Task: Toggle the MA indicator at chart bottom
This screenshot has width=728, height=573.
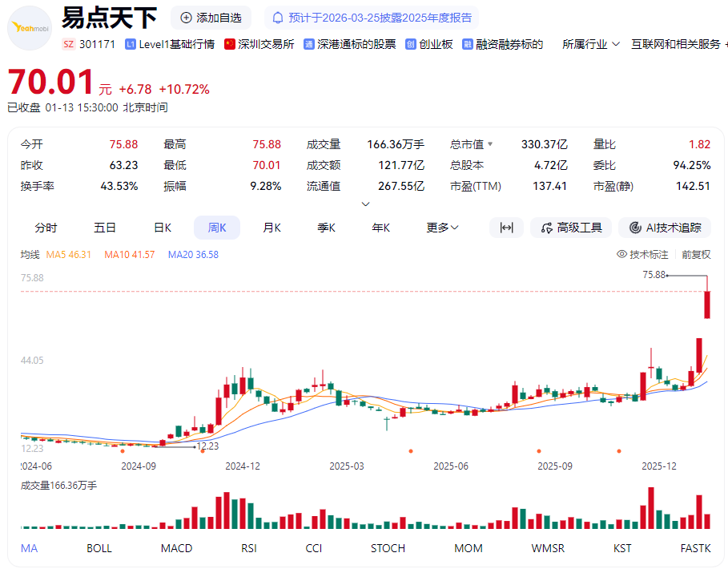Action: 29,548
